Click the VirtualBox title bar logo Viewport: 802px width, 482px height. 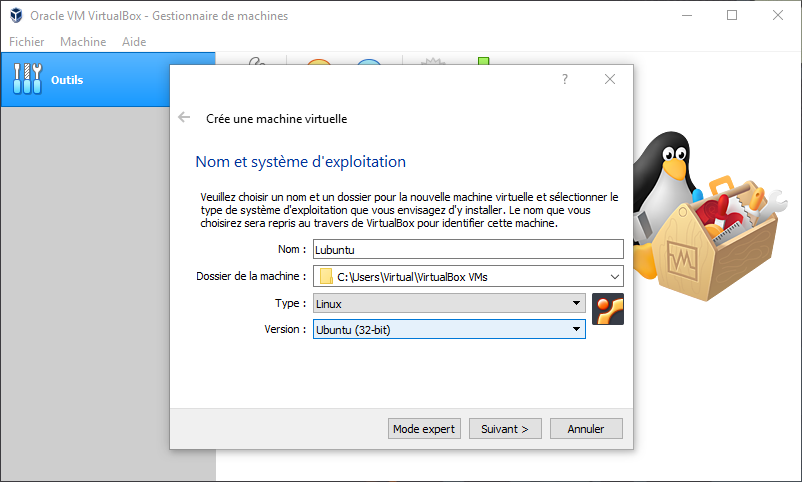(16, 15)
